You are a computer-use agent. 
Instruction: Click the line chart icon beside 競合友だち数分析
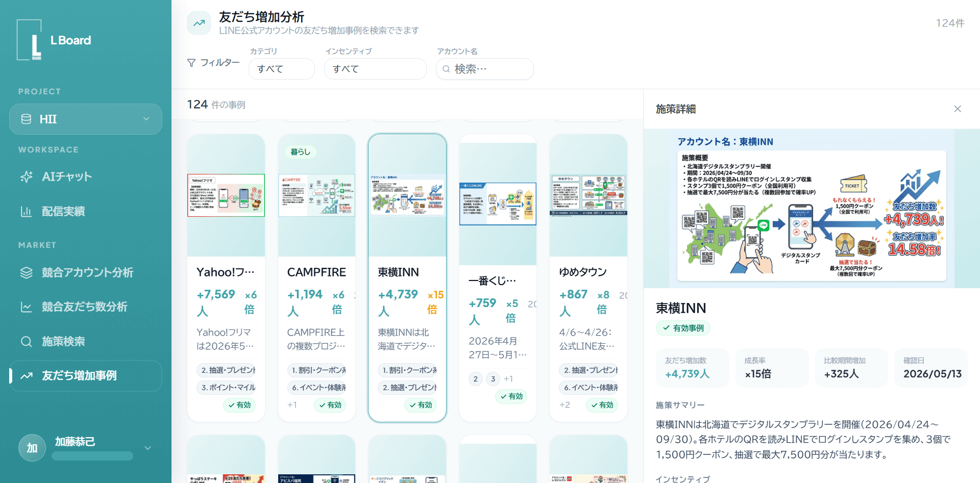26,307
